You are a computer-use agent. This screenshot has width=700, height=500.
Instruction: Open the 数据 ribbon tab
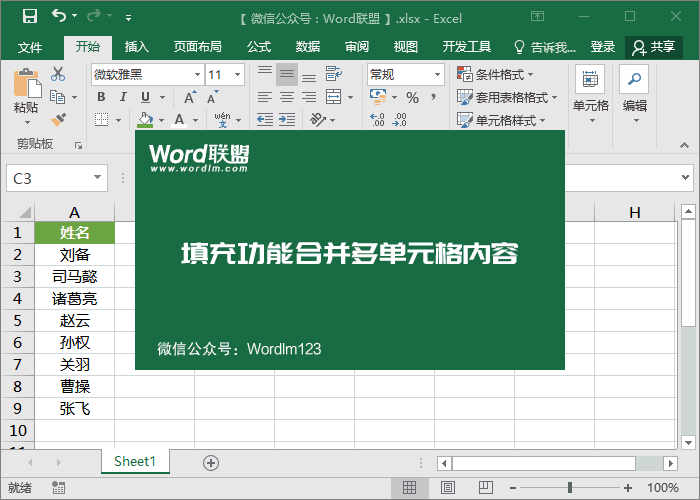click(308, 47)
